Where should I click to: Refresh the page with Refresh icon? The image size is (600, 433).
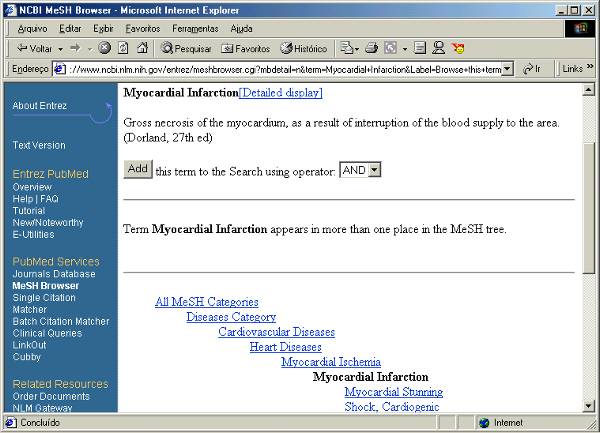click(x=123, y=48)
